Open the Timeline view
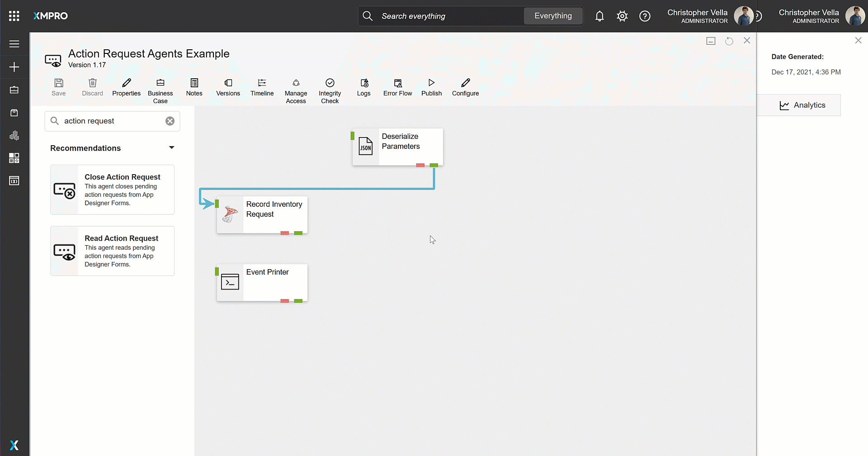This screenshot has width=868, height=456. click(262, 88)
